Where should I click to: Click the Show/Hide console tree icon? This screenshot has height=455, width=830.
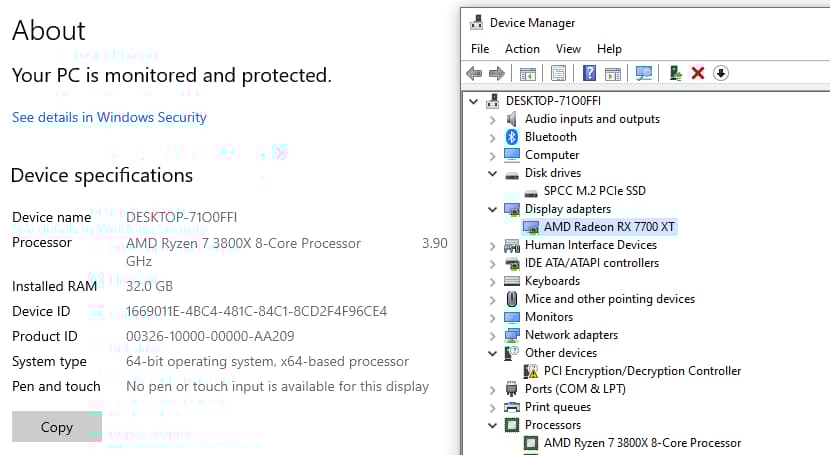coord(526,73)
